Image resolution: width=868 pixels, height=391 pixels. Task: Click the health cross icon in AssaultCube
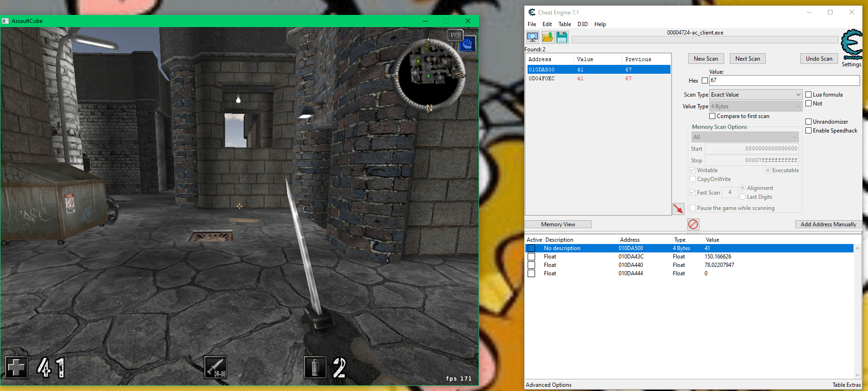pos(17,367)
